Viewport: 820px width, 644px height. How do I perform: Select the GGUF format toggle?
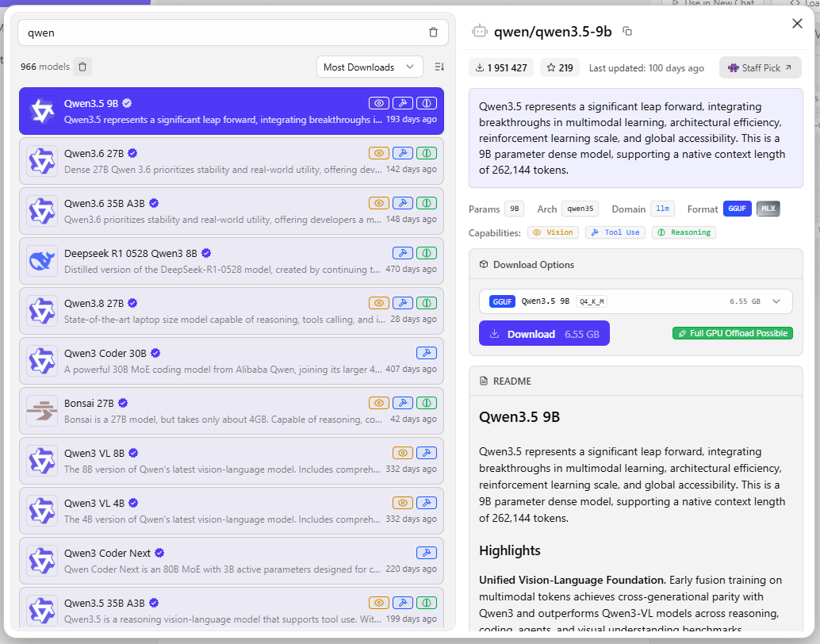pos(738,209)
